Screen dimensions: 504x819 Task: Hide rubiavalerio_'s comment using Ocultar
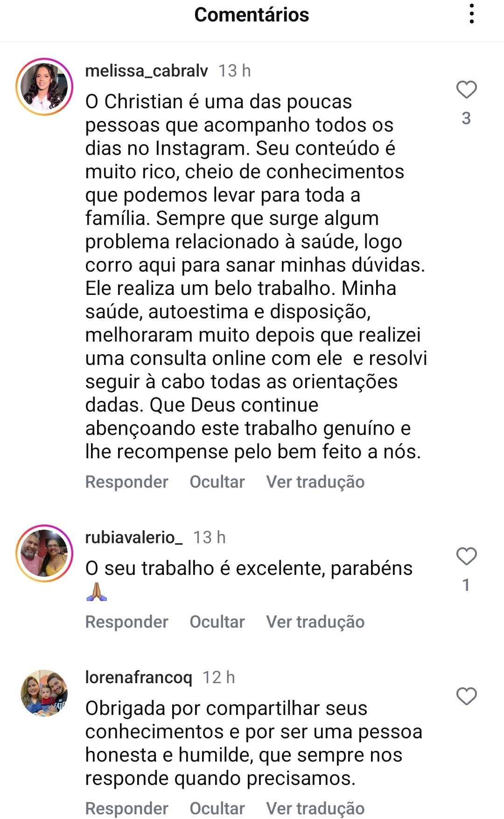(217, 622)
